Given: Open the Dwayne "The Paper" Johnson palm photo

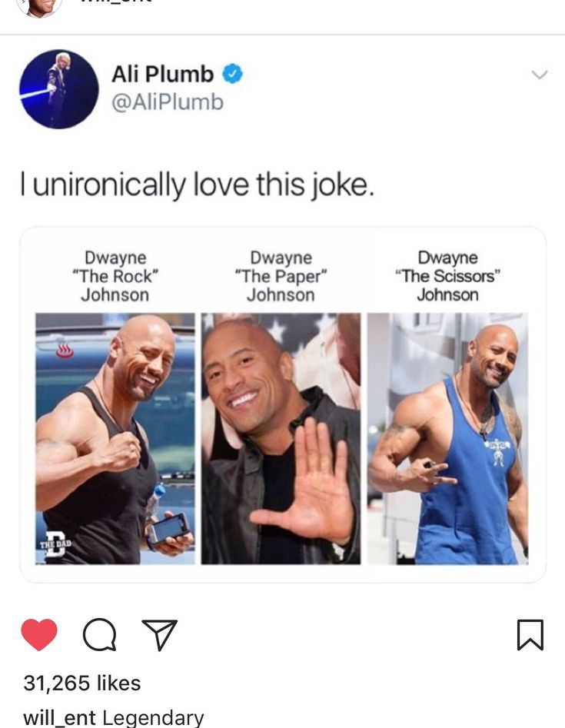Looking at the screenshot, I should pos(281,439).
